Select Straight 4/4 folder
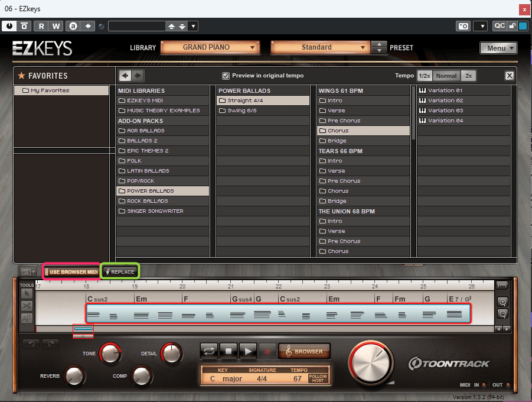Image resolution: width=532 pixels, height=402 pixels. 263,100
